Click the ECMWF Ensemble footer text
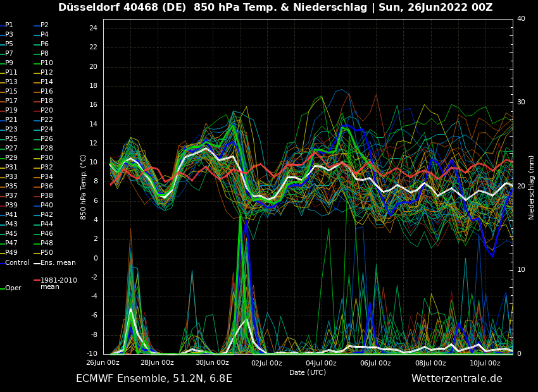The image size is (538, 392). pos(154,379)
